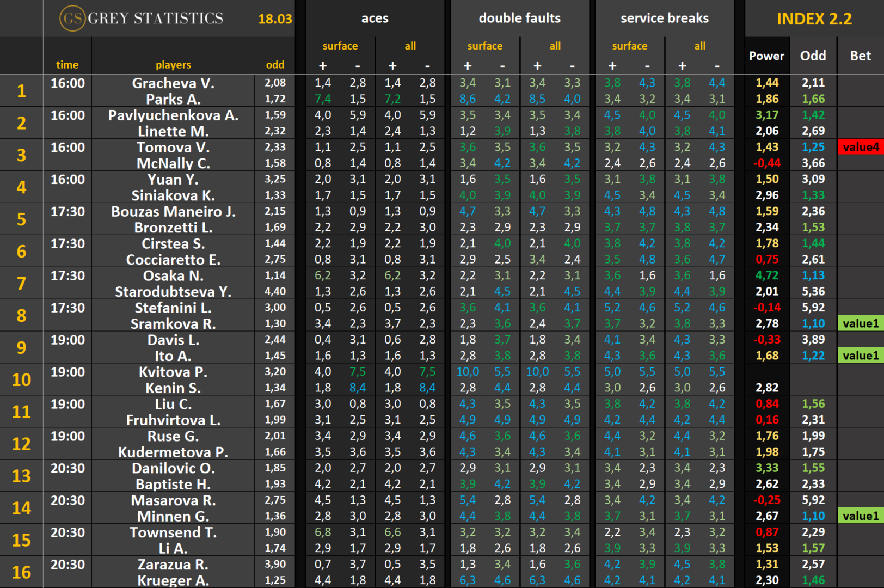Select player Cirstea S.
884x588 pixels.
tap(173, 244)
